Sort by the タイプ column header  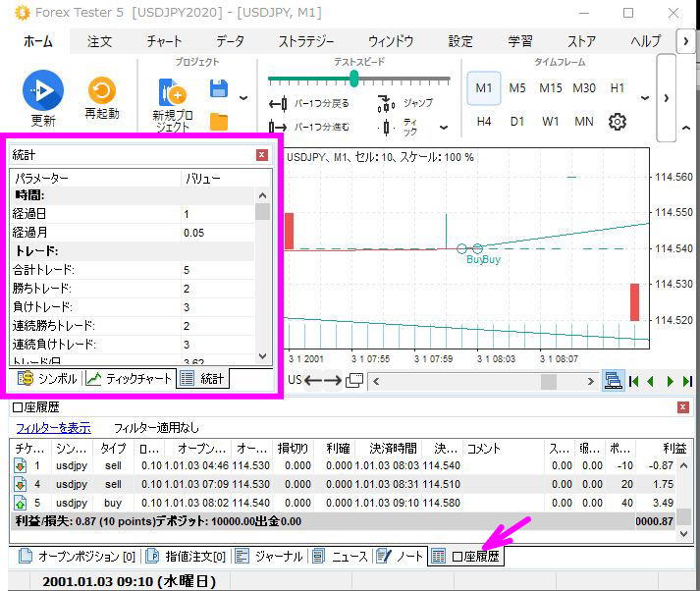[113, 449]
